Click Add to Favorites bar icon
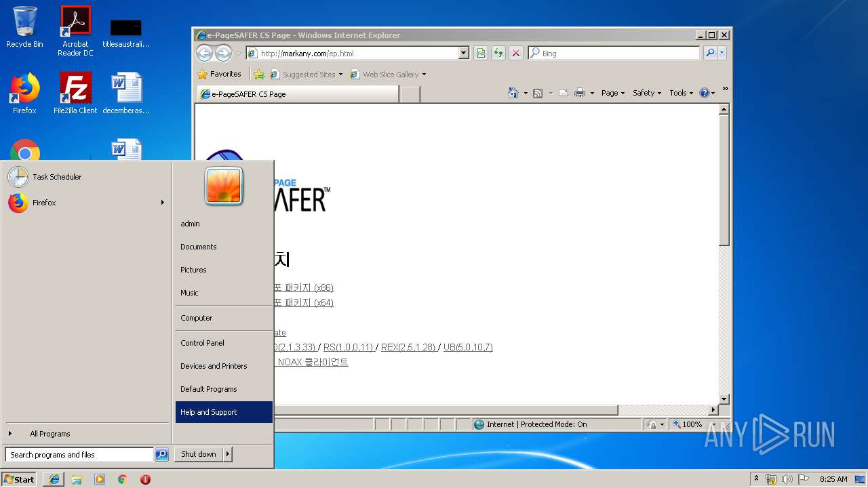 258,74
